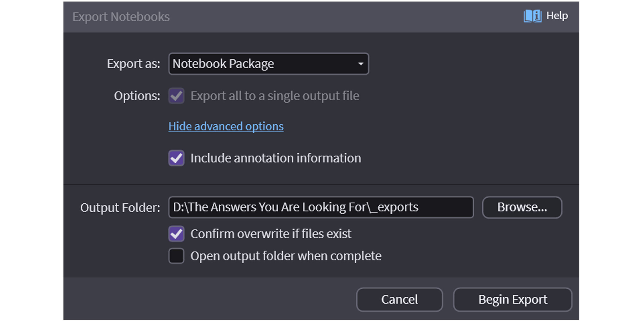Cancel the export dialog
Screen dimensions: 644x322
click(399, 299)
